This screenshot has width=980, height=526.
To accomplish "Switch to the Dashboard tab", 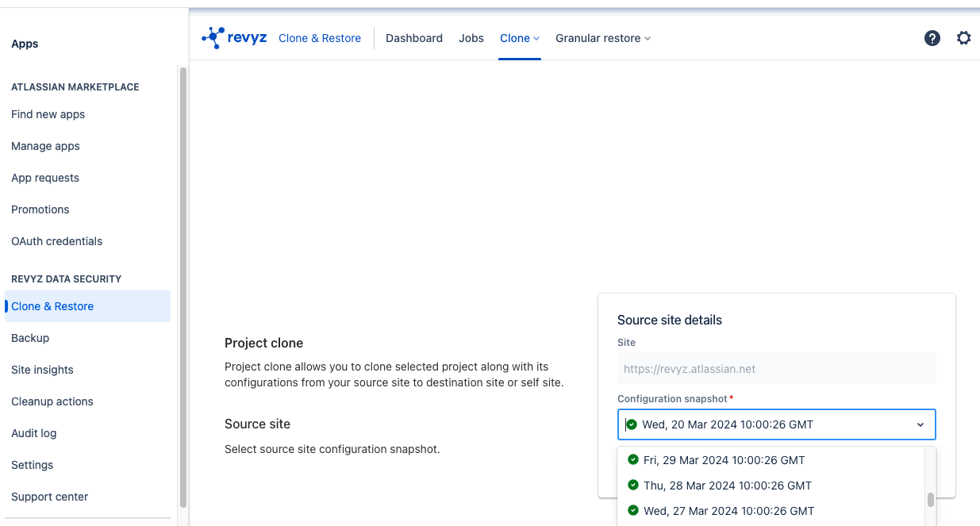I will point(413,38).
